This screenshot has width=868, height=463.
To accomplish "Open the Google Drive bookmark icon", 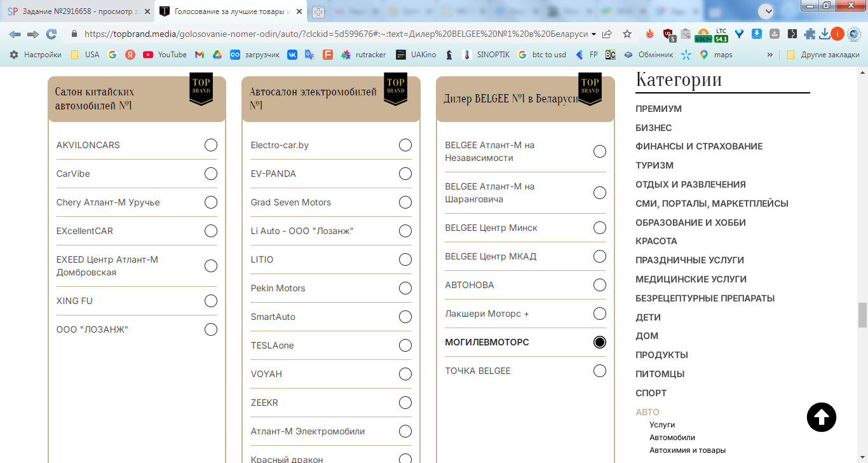I will pyautogui.click(x=217, y=55).
